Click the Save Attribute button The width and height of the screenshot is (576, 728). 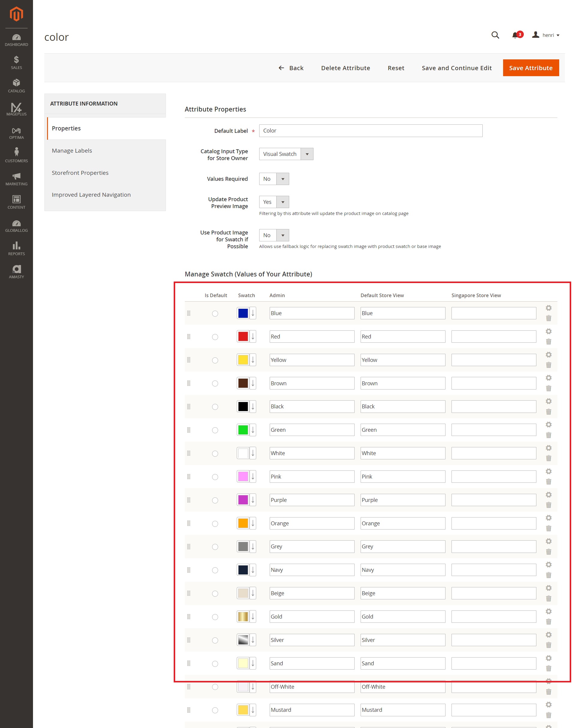[x=530, y=68]
